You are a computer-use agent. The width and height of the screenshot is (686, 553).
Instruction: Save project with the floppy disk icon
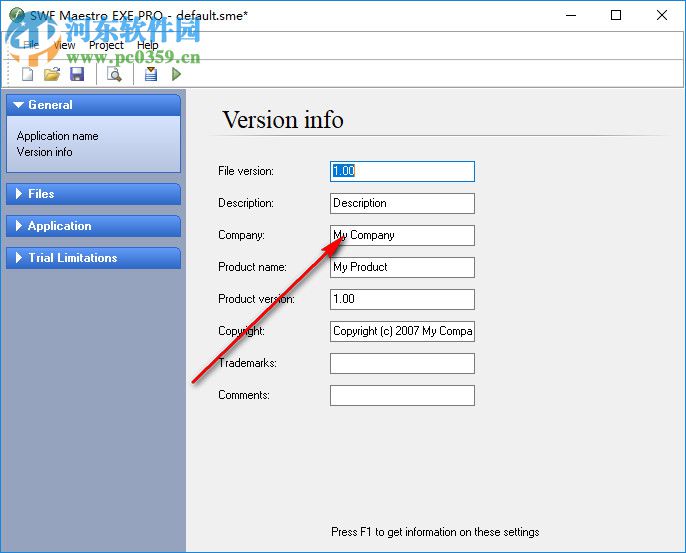pos(77,74)
